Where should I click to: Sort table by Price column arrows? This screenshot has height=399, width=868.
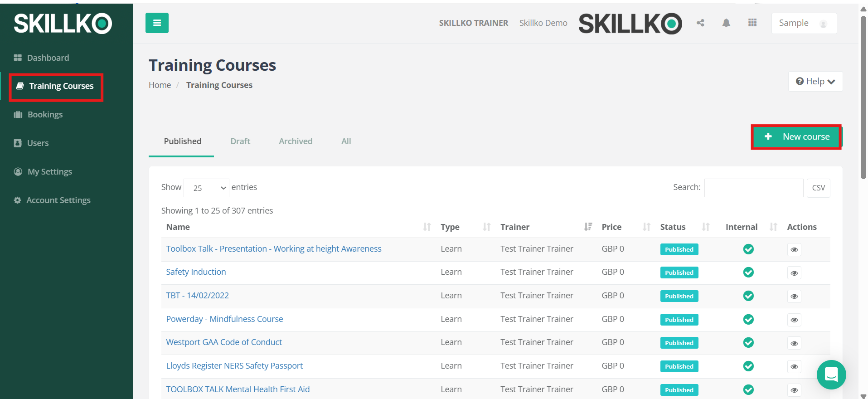(646, 227)
